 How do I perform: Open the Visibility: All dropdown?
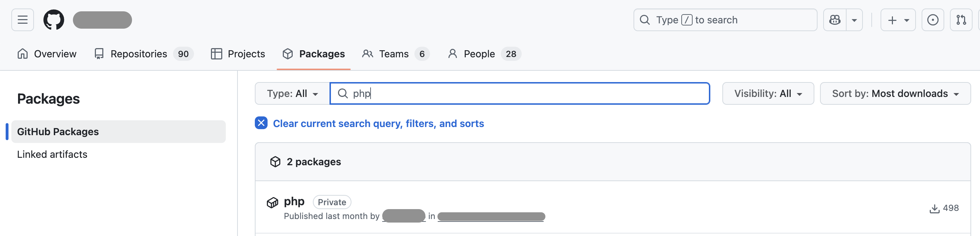768,93
